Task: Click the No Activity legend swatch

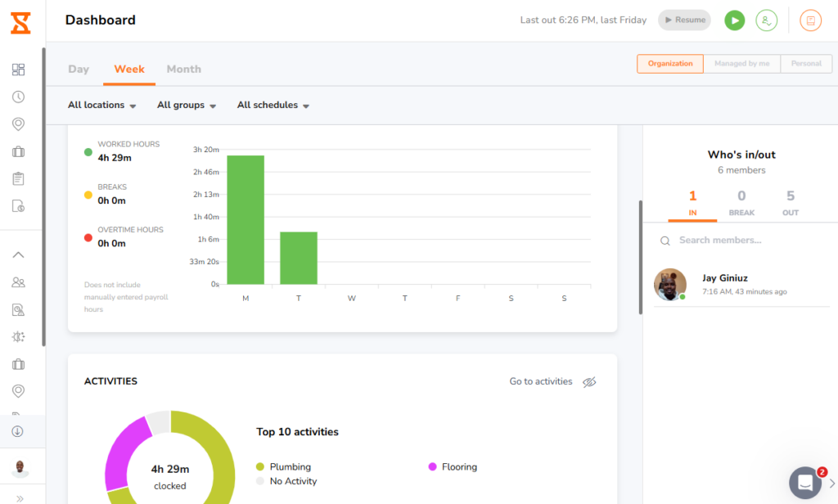Action: pyautogui.click(x=260, y=481)
